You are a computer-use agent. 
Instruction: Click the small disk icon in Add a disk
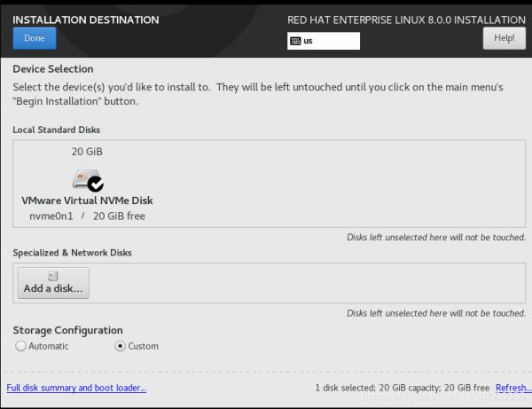tap(53, 276)
